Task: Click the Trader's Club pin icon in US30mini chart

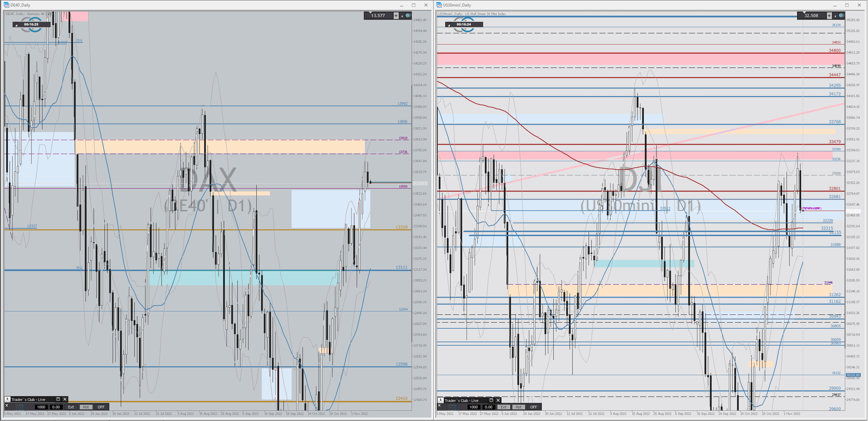Action: (x=441, y=400)
